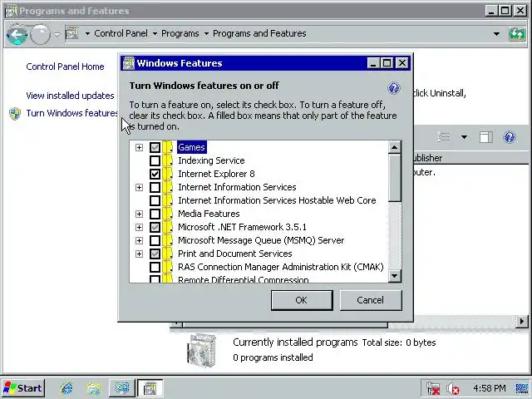Toggle the preview pane icon
Viewport: 532px width, 399px height.
click(x=485, y=137)
